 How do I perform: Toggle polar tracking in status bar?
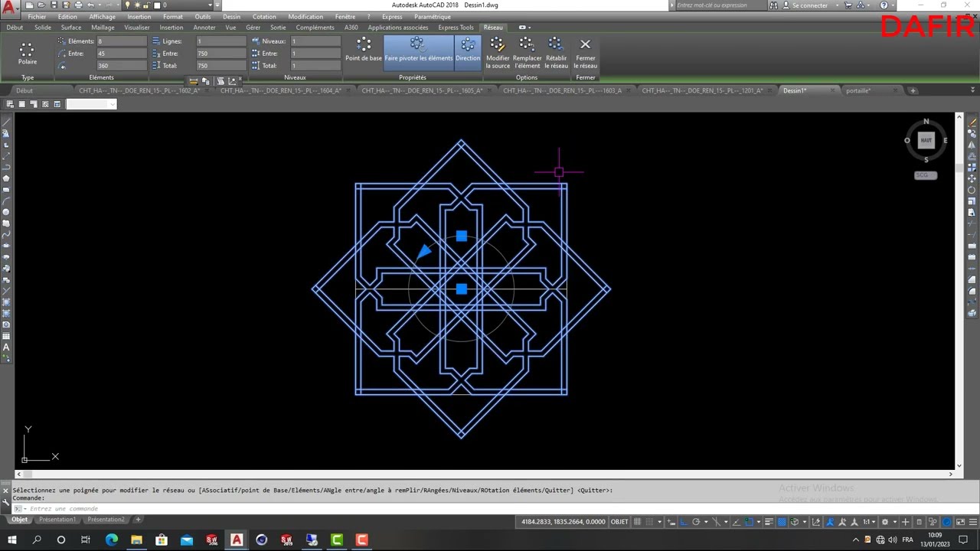pos(697,522)
